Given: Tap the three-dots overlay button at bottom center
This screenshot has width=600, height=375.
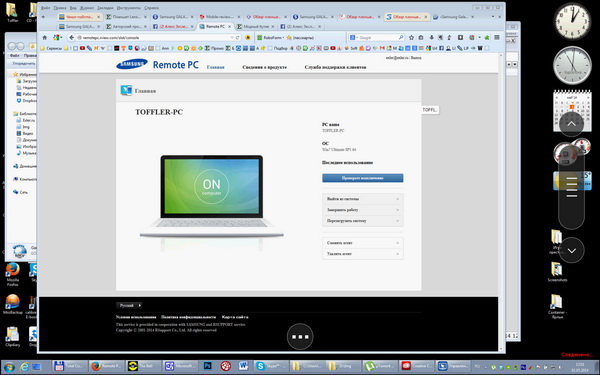Looking at the screenshot, I should click(300, 337).
